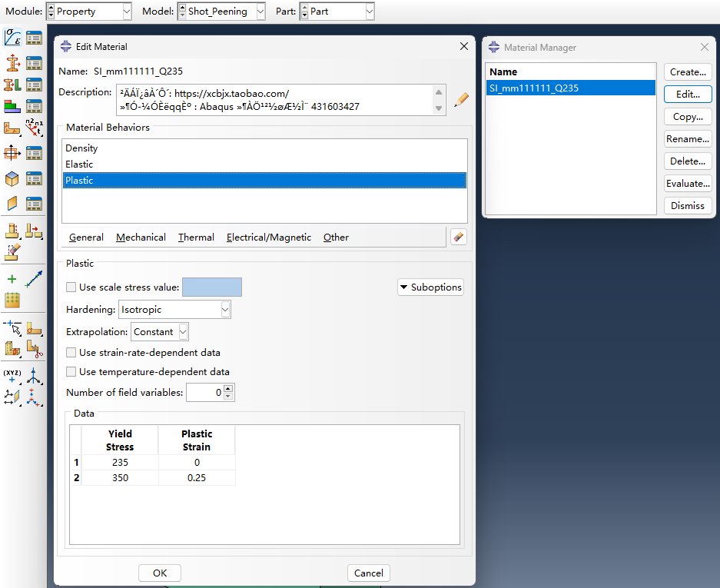720x588 pixels.
Task: Select the scissors cutting L-shape tool
Action: click(34, 349)
